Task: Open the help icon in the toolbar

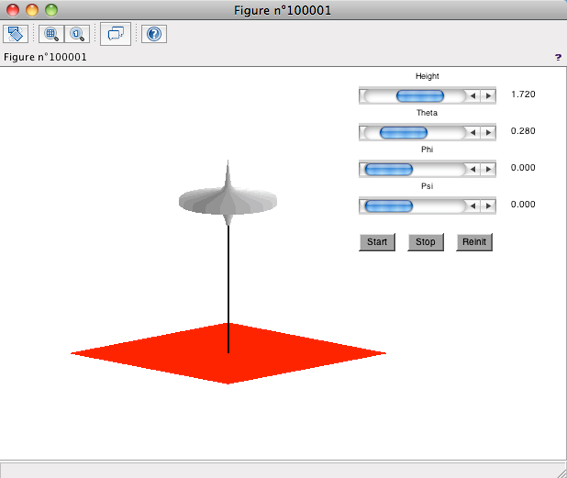Action: [154, 34]
